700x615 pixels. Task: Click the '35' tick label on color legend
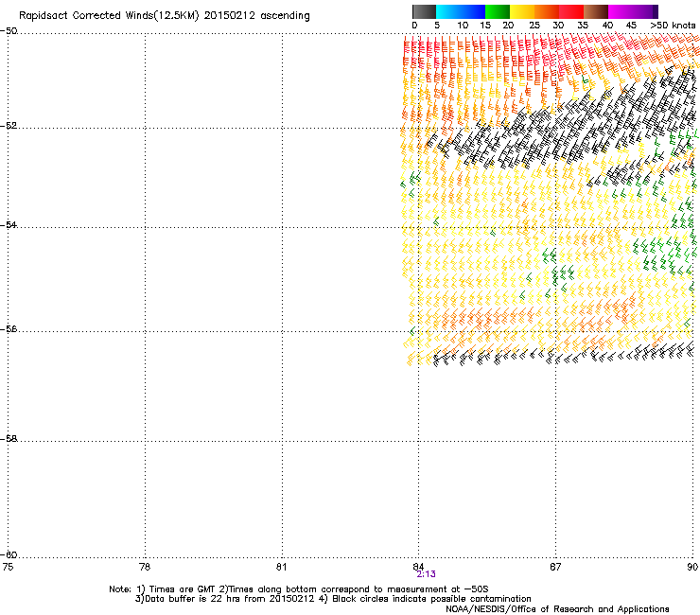coord(583,26)
